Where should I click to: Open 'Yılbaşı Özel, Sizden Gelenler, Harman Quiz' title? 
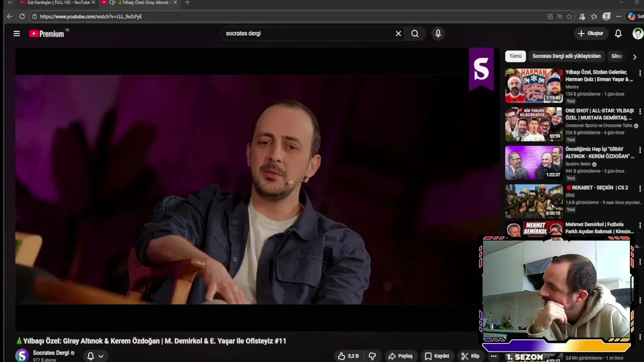coord(599,75)
